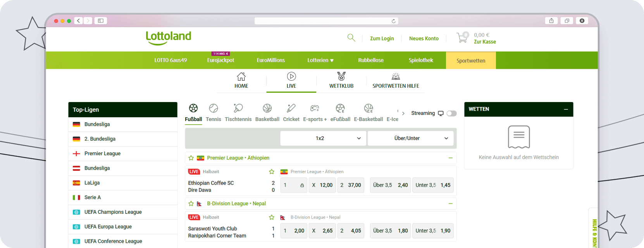Open Spielothek menu item
Viewport: 644px width, 248px height.
tap(421, 60)
